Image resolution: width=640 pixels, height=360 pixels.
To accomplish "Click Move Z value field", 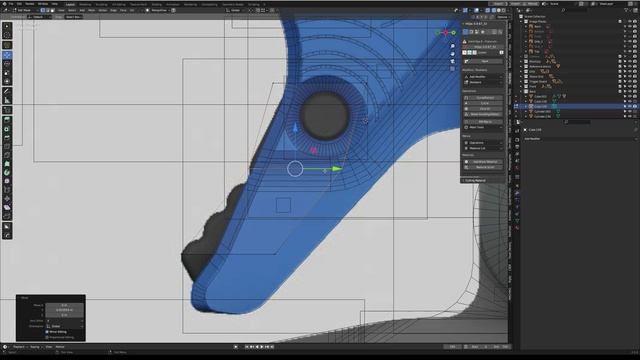I will click(x=64, y=315).
